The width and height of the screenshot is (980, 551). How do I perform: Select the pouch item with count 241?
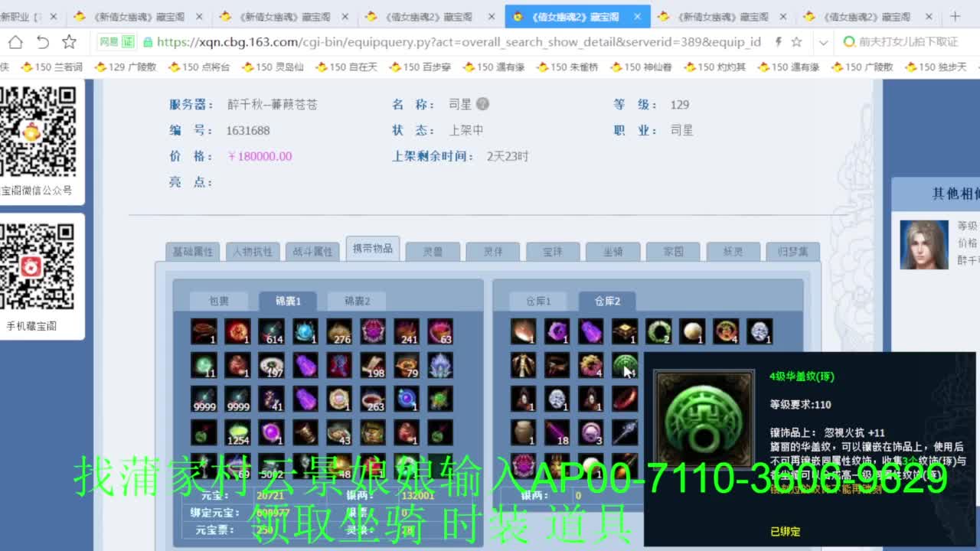coord(406,331)
